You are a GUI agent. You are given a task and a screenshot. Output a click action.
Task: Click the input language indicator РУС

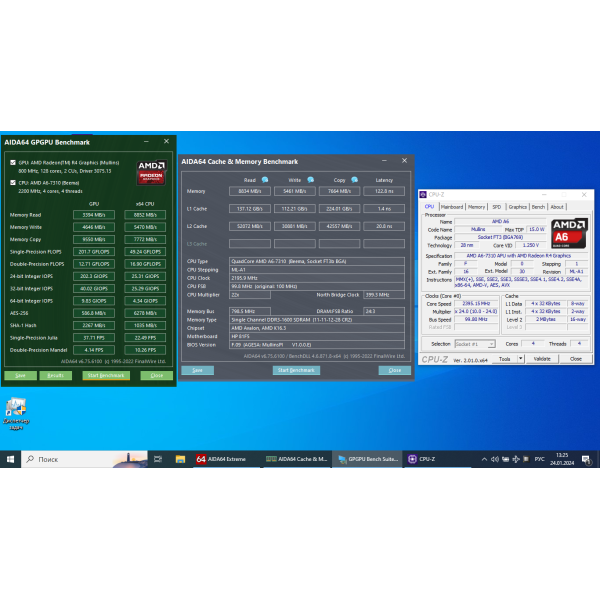click(x=539, y=459)
